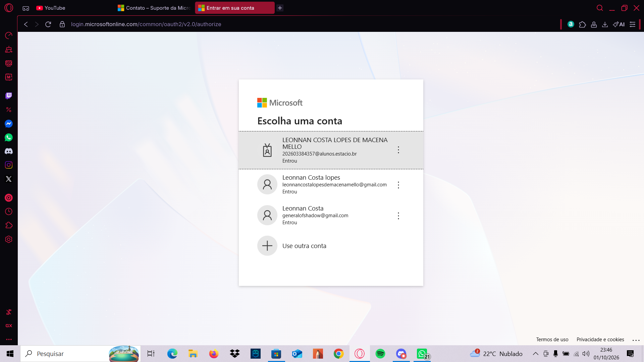The height and width of the screenshot is (362, 644).
Task: Switch to the Contato – Suporte da Microsoft tab
Action: 154,8
